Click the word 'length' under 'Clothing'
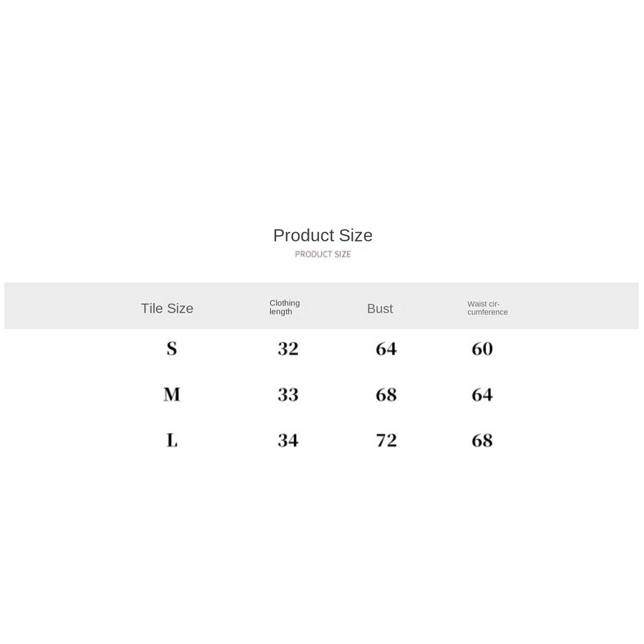 tap(280, 312)
